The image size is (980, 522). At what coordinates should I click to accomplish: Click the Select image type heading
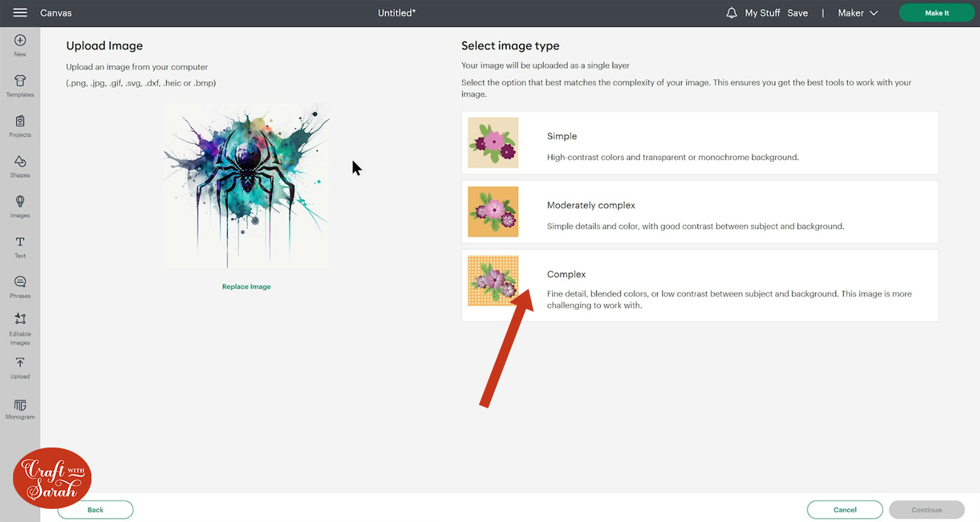510,46
